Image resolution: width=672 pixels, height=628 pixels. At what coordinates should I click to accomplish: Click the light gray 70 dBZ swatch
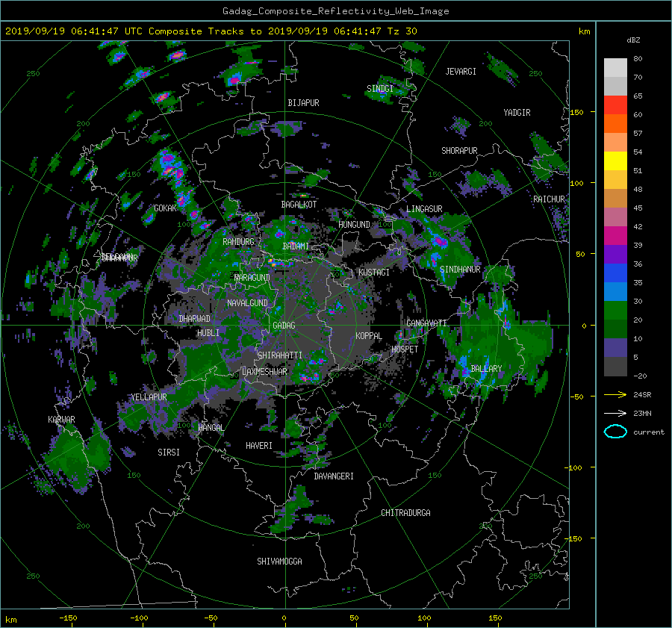click(615, 68)
